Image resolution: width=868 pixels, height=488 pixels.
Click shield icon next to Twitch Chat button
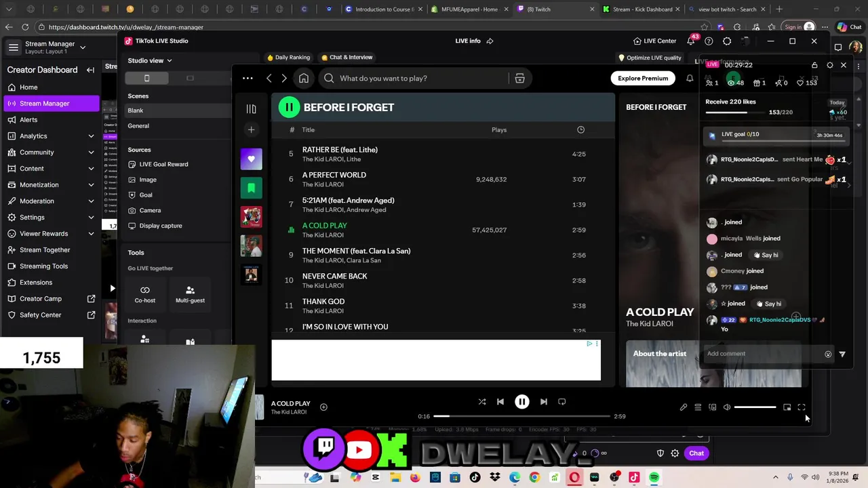tap(660, 453)
